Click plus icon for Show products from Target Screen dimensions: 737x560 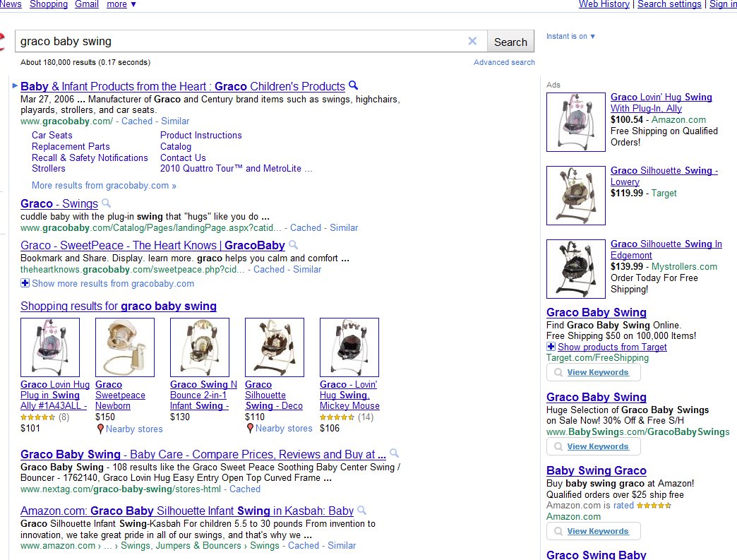pos(551,347)
